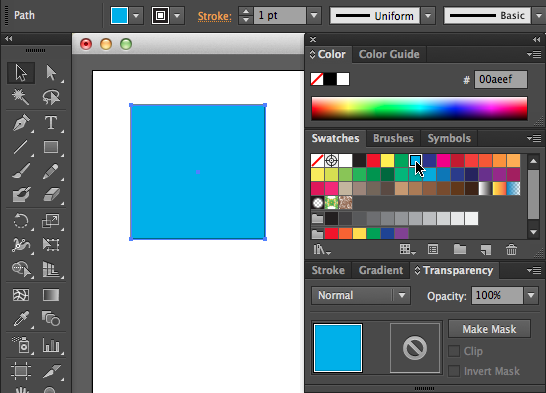Select the Mesh tool
546x393 pixels.
(21, 295)
